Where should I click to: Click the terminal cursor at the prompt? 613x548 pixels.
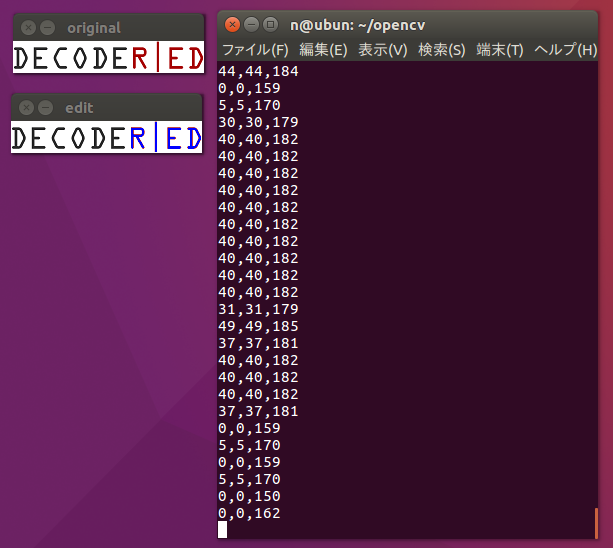click(223, 530)
